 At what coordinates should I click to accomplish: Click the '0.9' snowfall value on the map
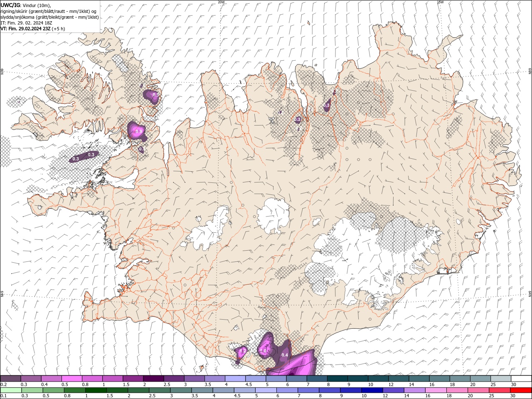click(x=139, y=131)
